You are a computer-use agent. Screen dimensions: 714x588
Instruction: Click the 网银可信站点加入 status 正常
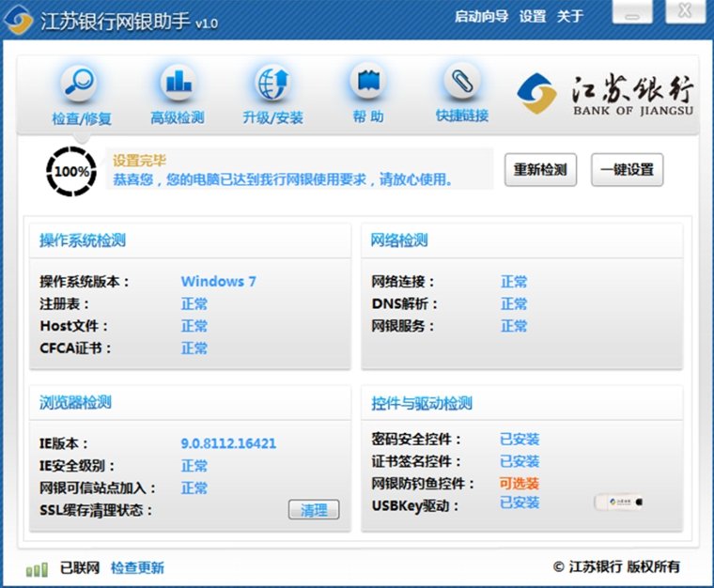[194, 487]
